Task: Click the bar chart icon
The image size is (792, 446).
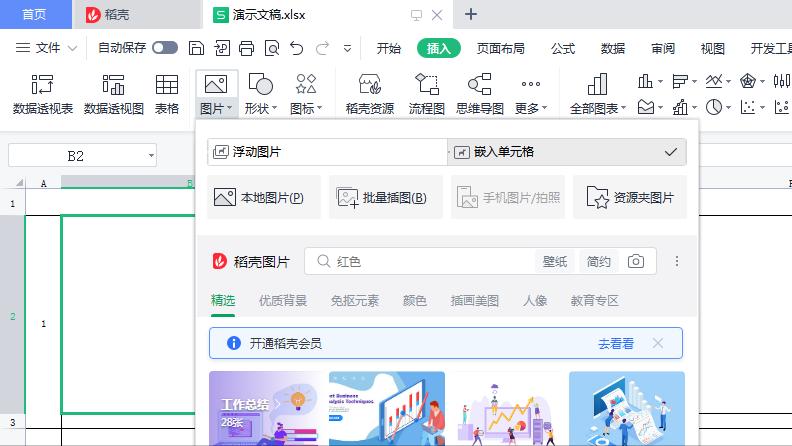Action: (680, 81)
